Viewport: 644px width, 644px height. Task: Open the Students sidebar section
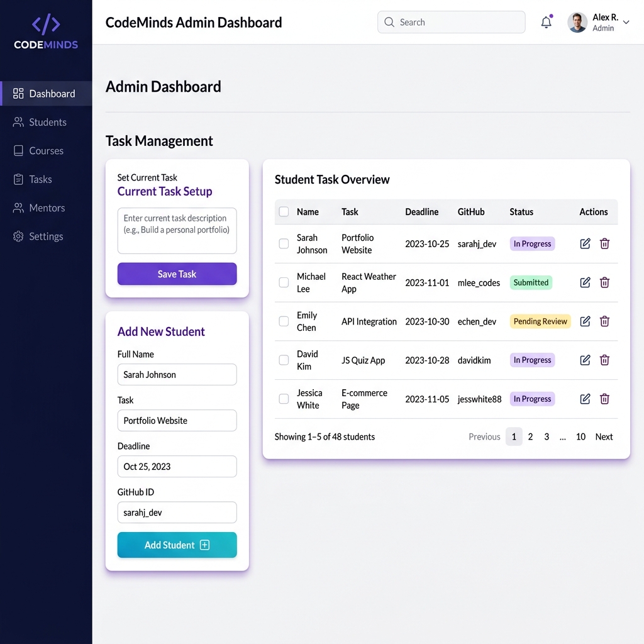point(46,122)
